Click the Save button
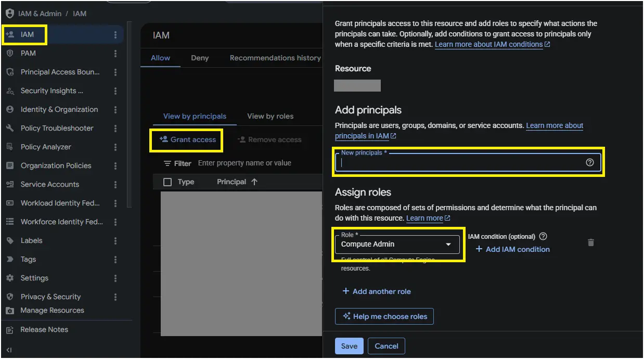Image resolution: width=644 pixels, height=359 pixels. 349,346
